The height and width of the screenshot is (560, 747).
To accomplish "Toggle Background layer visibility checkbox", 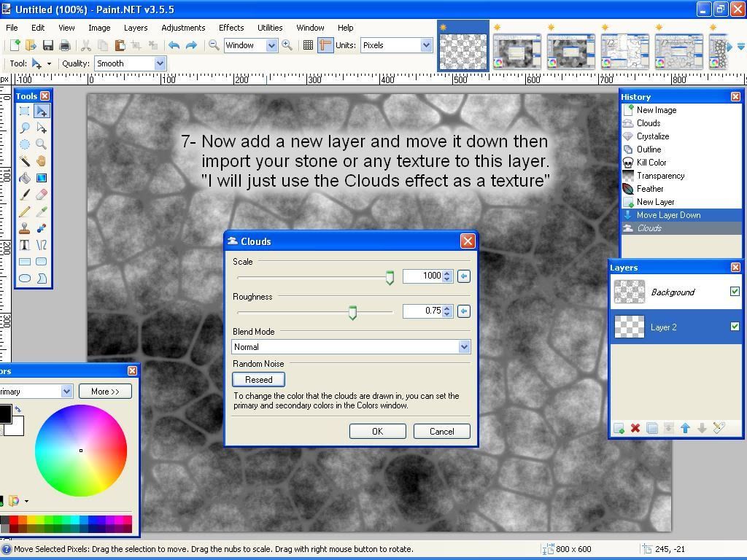I will tap(735, 291).
